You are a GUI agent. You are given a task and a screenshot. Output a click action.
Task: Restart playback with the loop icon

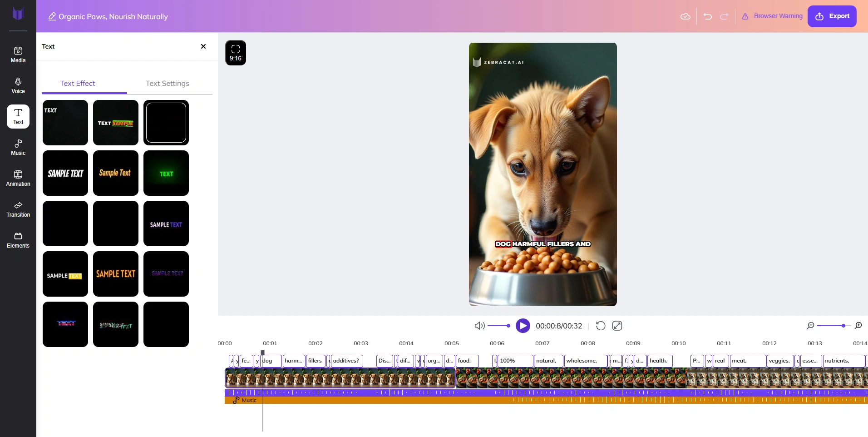click(601, 326)
